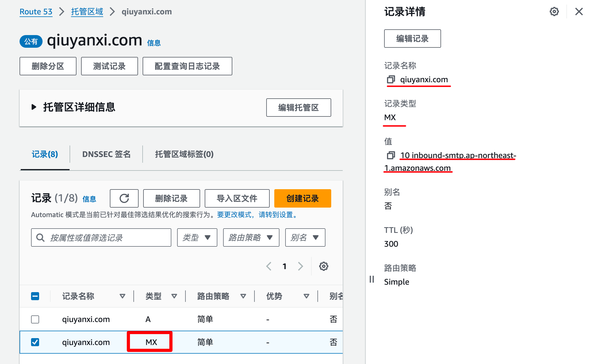Select the A record checkbox

coord(35,319)
